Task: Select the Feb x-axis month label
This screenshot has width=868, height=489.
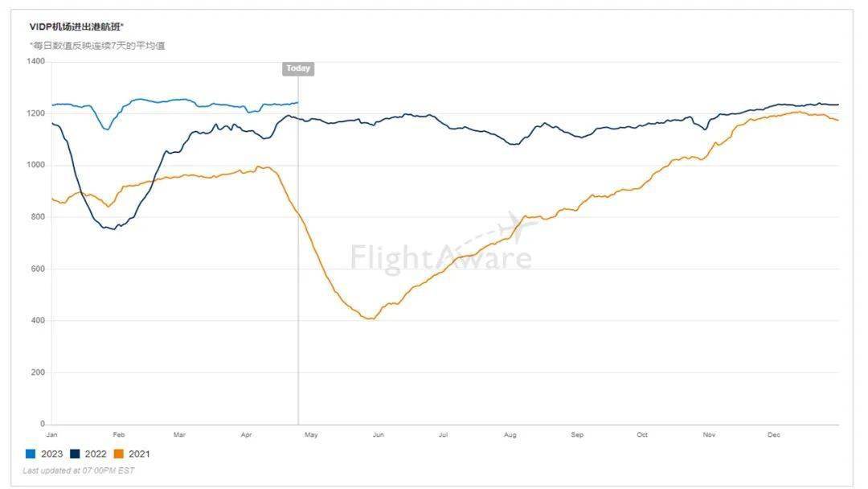Action: point(118,434)
